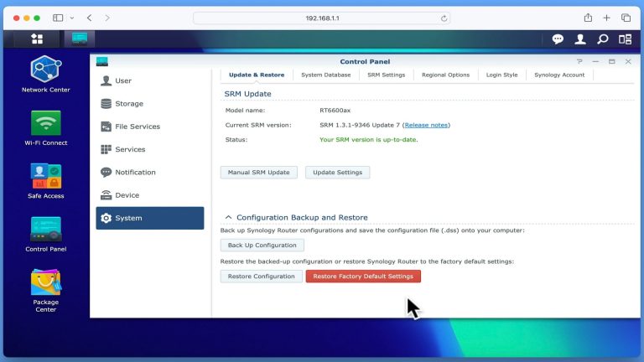This screenshot has width=644, height=362.
Task: Open the SRM main menu grid icon
Action: click(x=37, y=39)
